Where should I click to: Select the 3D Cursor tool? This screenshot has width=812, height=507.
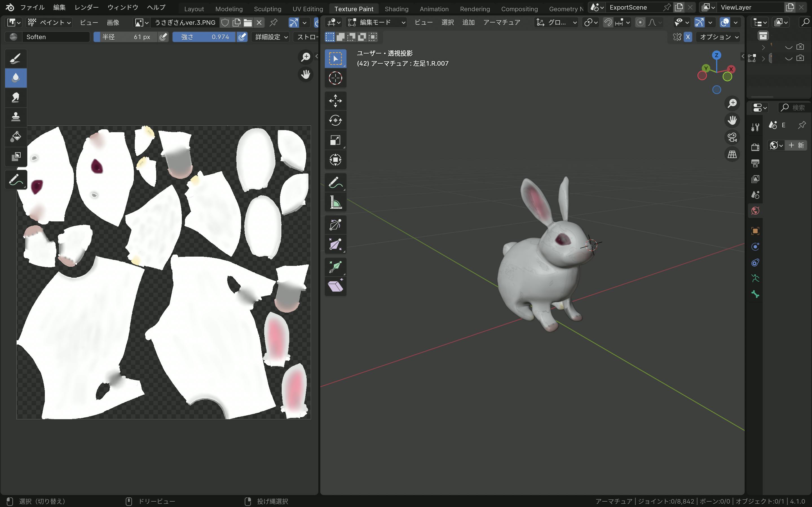click(x=335, y=78)
